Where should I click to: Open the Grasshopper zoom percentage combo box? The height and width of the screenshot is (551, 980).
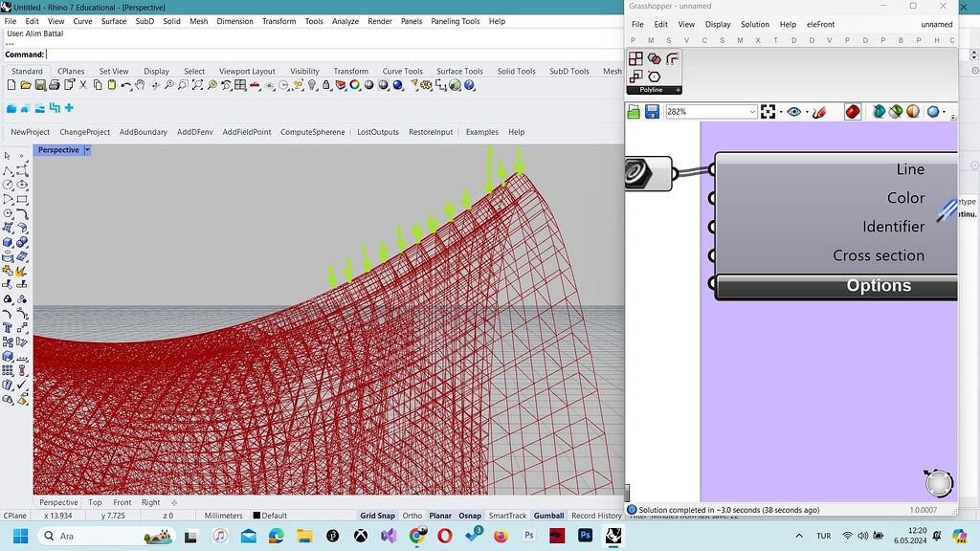[710, 112]
